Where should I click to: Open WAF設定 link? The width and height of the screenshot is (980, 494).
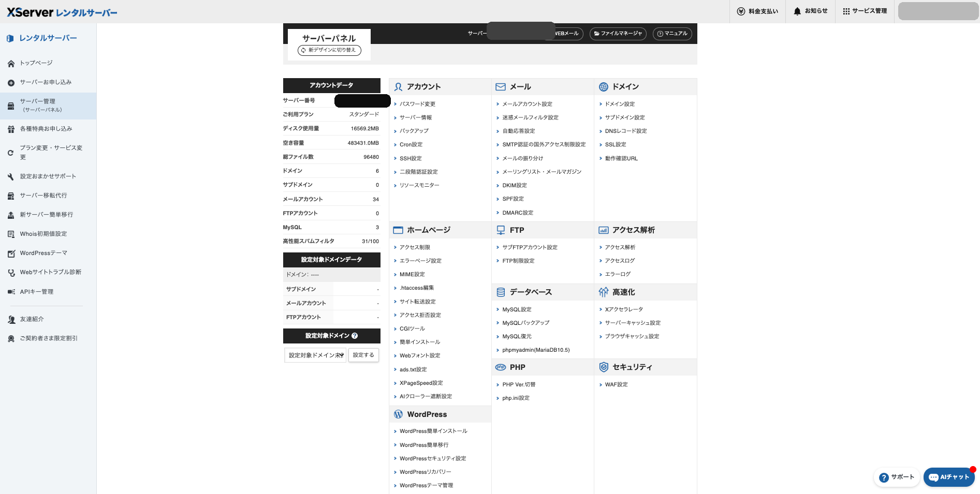tap(616, 385)
